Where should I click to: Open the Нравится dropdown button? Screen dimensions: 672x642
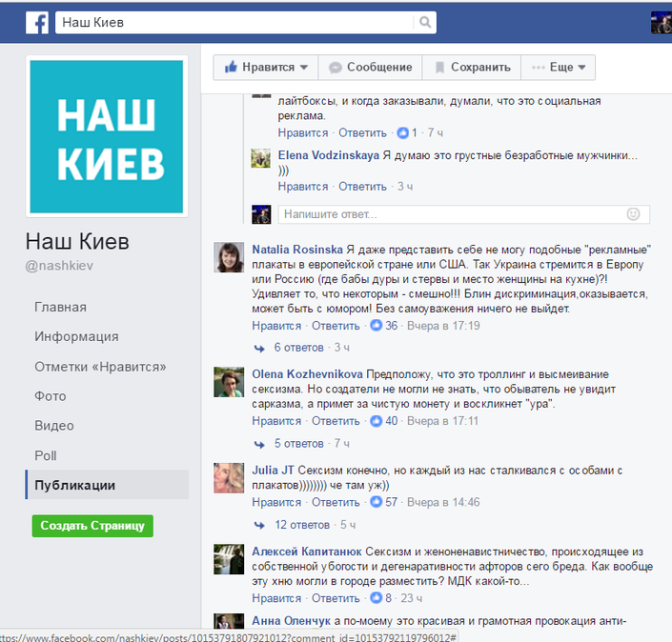coord(266,68)
